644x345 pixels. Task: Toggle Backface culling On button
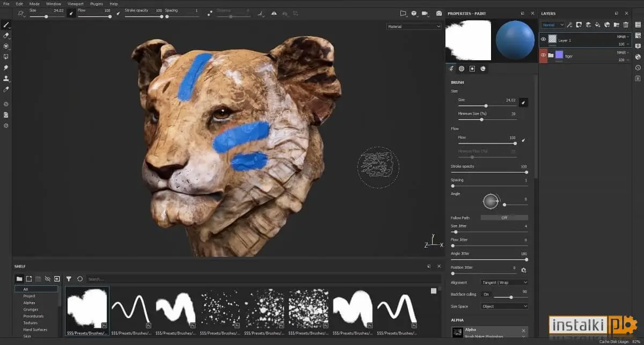486,294
